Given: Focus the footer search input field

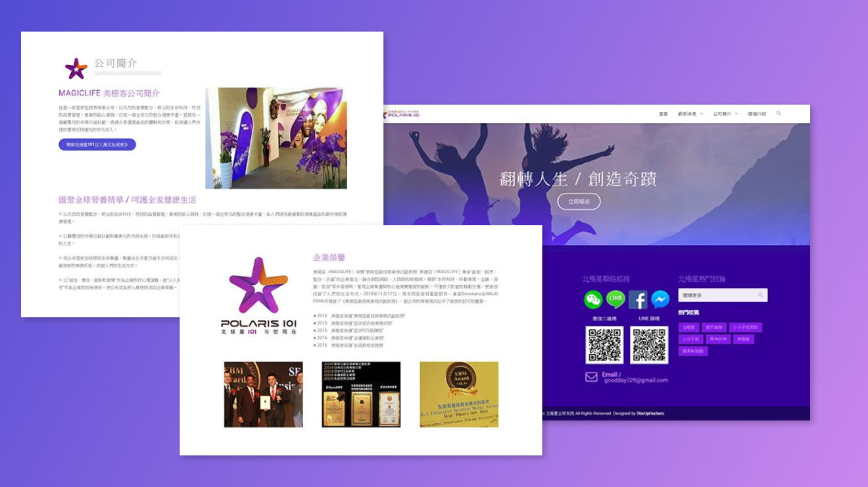Looking at the screenshot, I should [x=723, y=295].
